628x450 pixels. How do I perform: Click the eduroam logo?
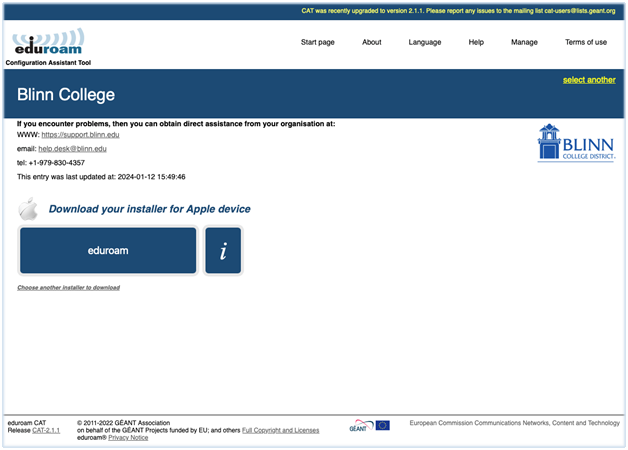[x=48, y=42]
